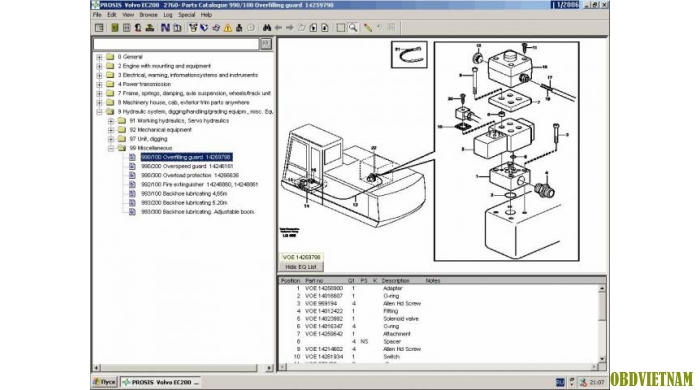This screenshot has width=700, height=390.
Task: Expand the 2 Engine with mounting folder
Action: (100, 66)
